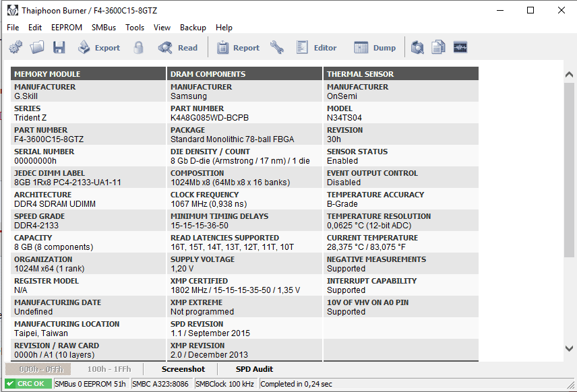
Task: Click the SMBus 0 EEPROM 51h status field
Action: click(91, 384)
